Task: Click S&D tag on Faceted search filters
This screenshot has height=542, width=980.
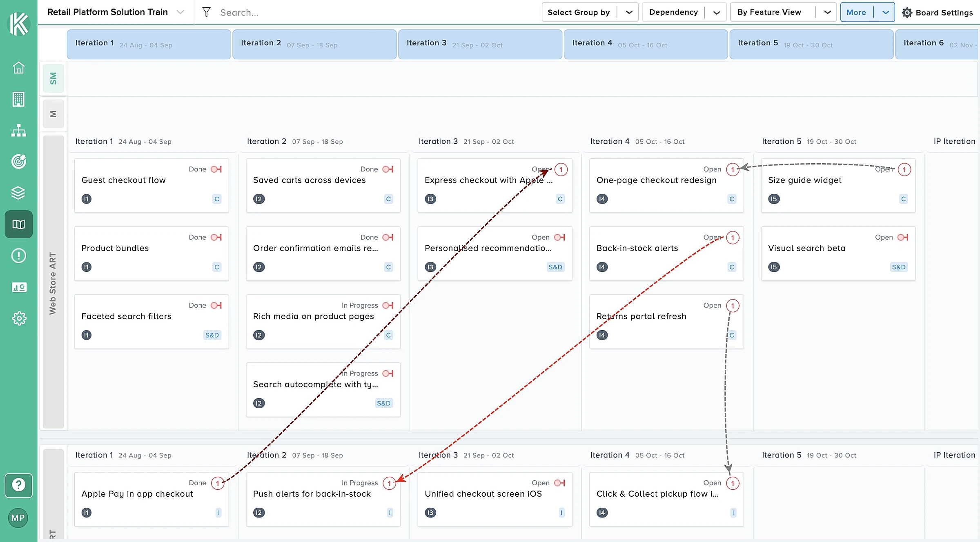Action: pos(212,335)
